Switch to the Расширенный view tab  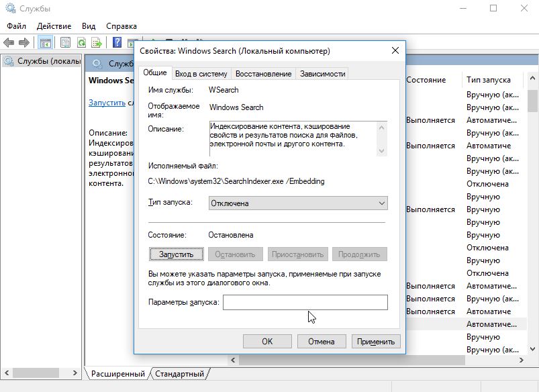[x=118, y=374]
